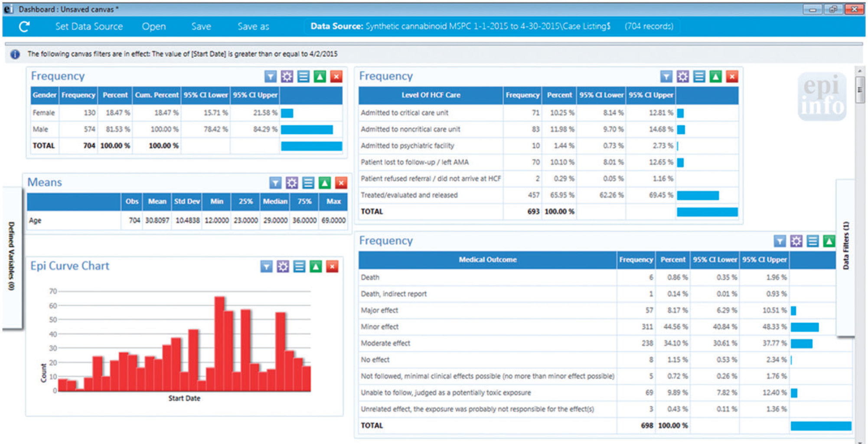The height and width of the screenshot is (444, 868).
Task: Expand the Defined Variables (0) side panel
Action: point(12,256)
